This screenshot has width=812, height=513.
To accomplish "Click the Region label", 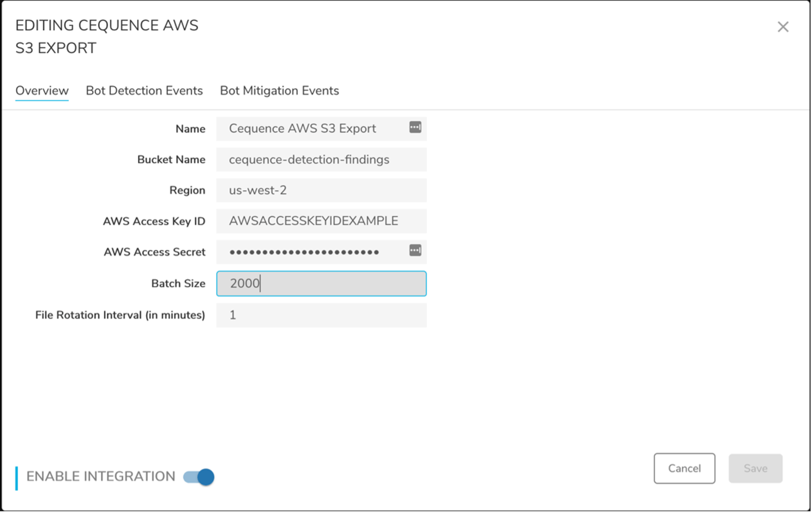I will pos(187,191).
